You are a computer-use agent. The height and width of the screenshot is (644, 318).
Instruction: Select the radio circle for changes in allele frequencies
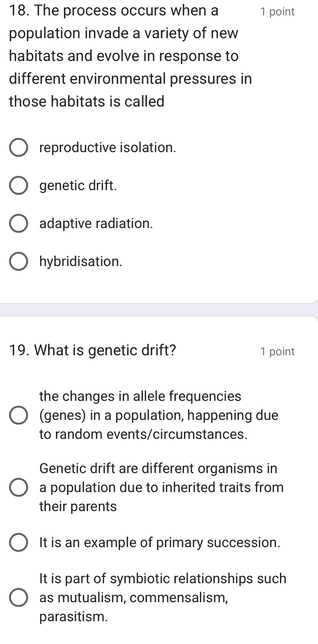pos(18,415)
